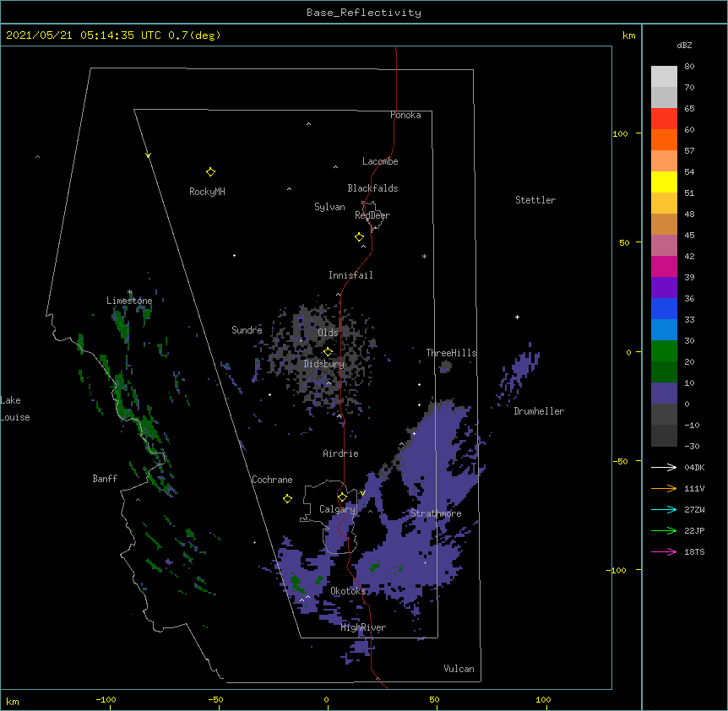Viewport: 728px width, 711px height.
Task: Click the Strathmore town label
Action: click(x=436, y=513)
